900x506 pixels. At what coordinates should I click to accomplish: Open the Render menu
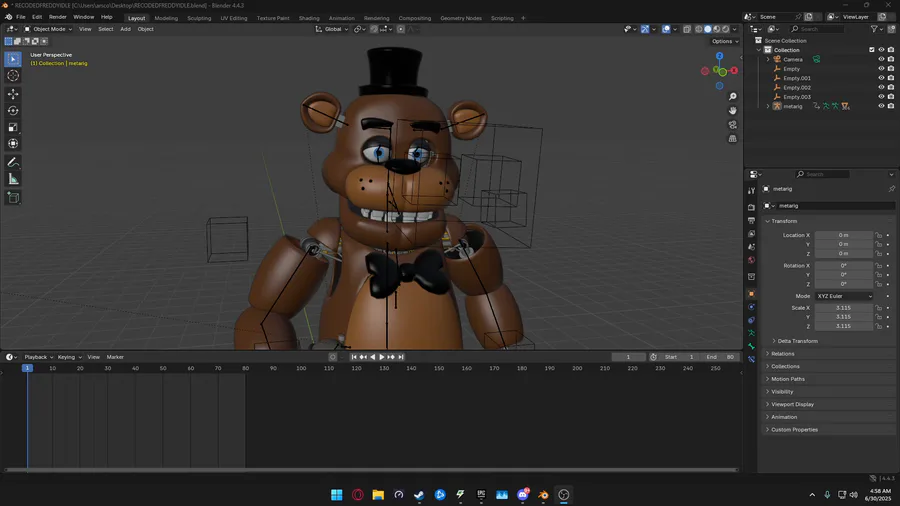point(57,17)
